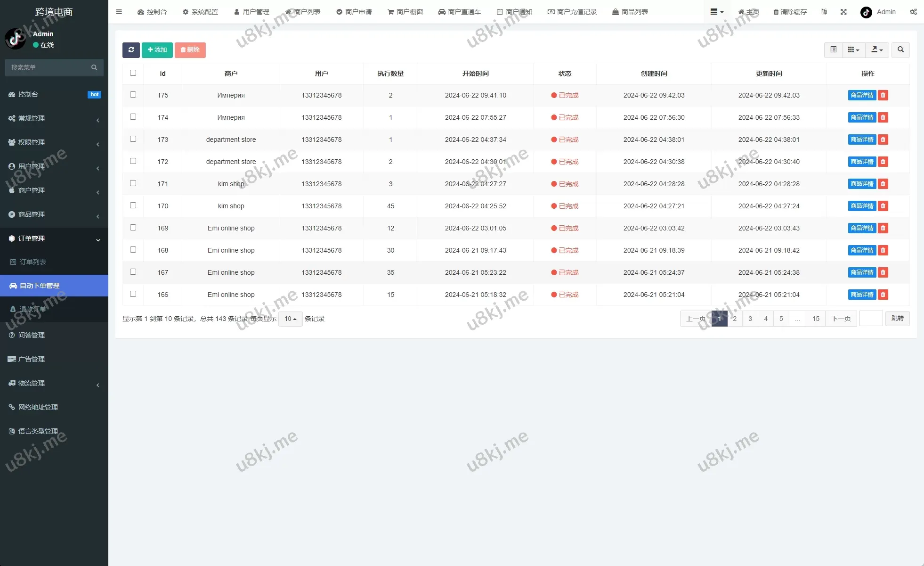
Task: Click the sidebar menu search icon
Action: (x=94, y=67)
